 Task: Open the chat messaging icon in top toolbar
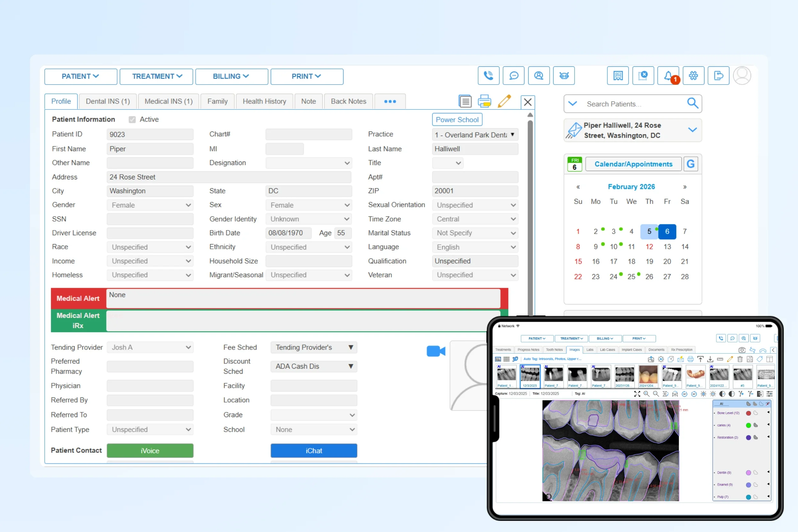point(513,76)
